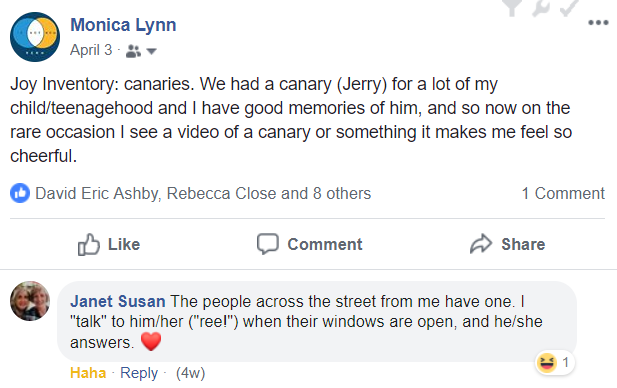Open the April 3 post timestamp
Image resolution: width=617 pixels, height=388 pixels.
click(91, 50)
